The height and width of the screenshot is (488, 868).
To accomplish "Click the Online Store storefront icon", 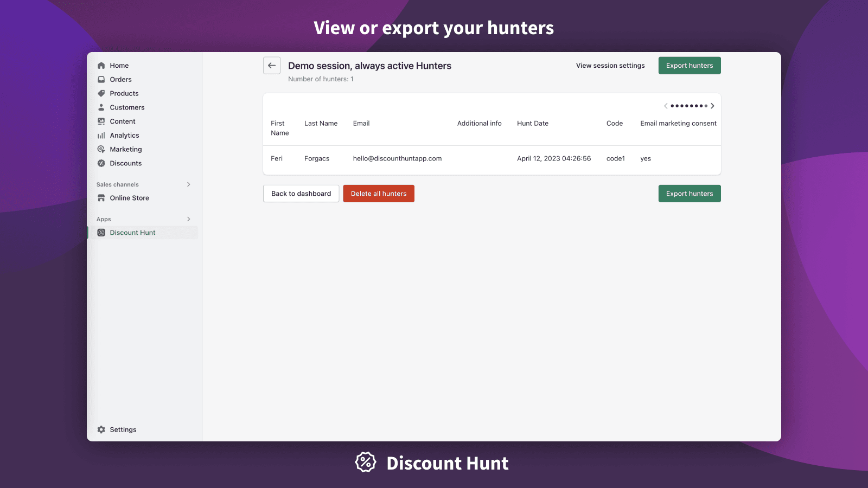I will [101, 198].
